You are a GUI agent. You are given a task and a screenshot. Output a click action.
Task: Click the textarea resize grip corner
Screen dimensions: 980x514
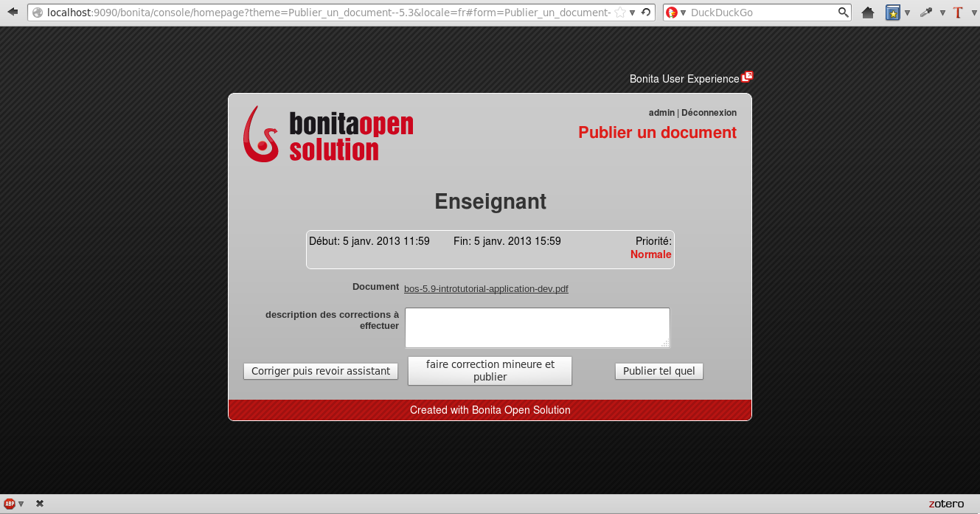(x=665, y=344)
